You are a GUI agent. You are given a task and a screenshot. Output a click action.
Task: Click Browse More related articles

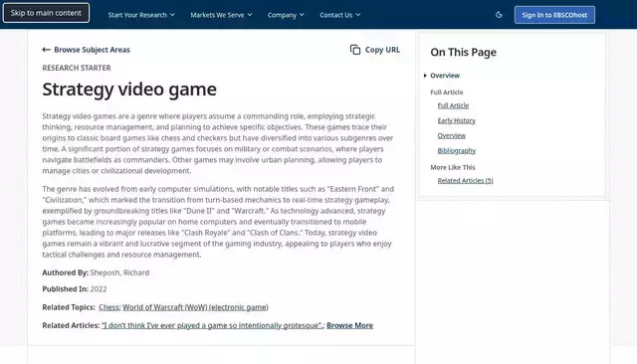[x=349, y=325]
